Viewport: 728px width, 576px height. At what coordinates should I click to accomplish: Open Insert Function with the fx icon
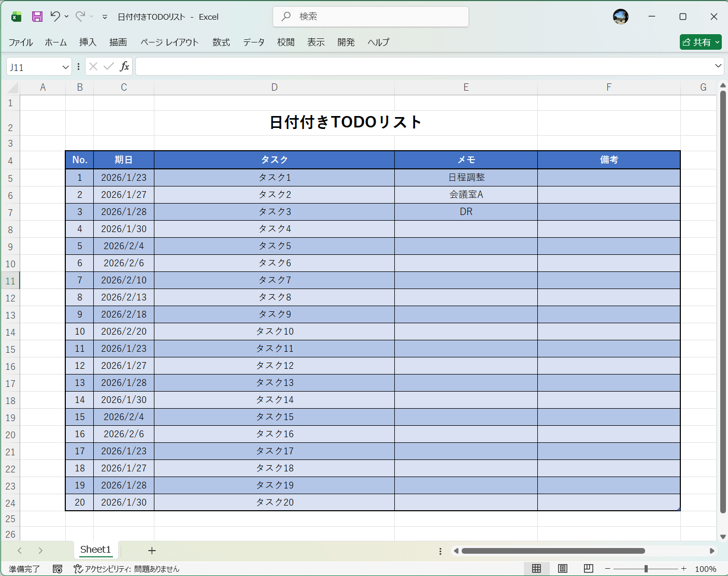[x=124, y=66]
